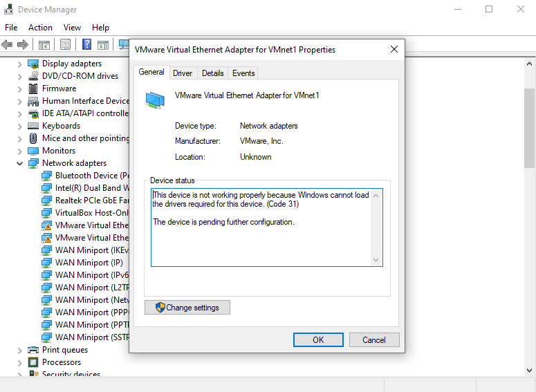This screenshot has height=392, width=536.
Task: Open the File menu
Action: pyautogui.click(x=11, y=28)
